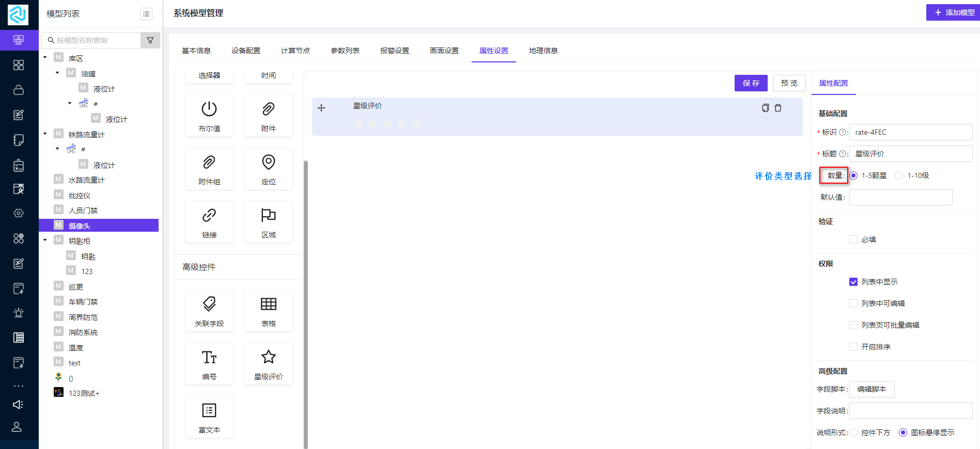Screen dimensions: 980x449
Task: Add the 选择器 control
Action: pos(209,76)
